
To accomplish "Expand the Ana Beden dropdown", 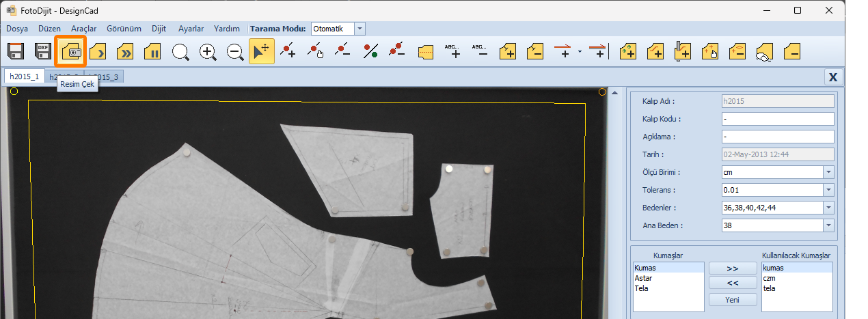I will pos(828,225).
